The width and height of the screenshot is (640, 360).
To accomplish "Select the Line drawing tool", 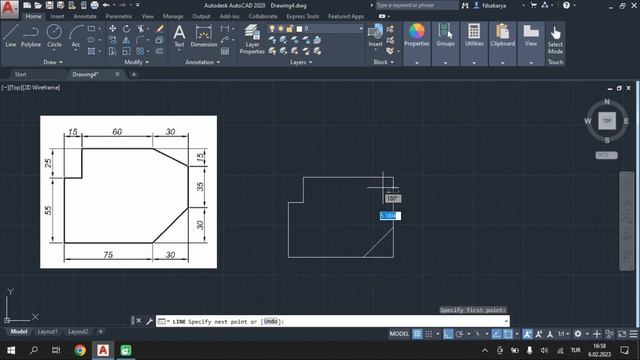I will [x=11, y=36].
